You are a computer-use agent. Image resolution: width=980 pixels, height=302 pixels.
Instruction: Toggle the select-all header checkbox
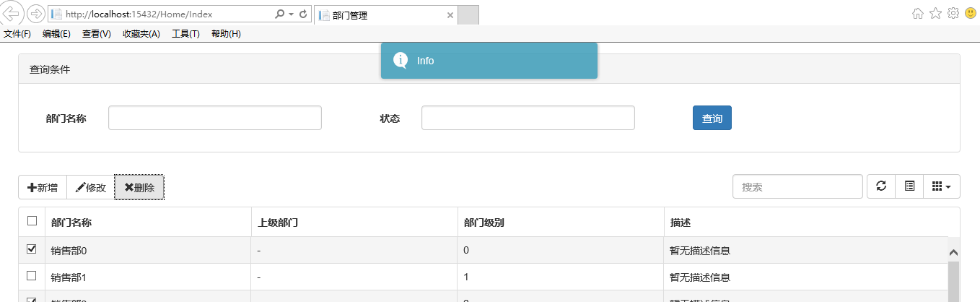(x=32, y=221)
